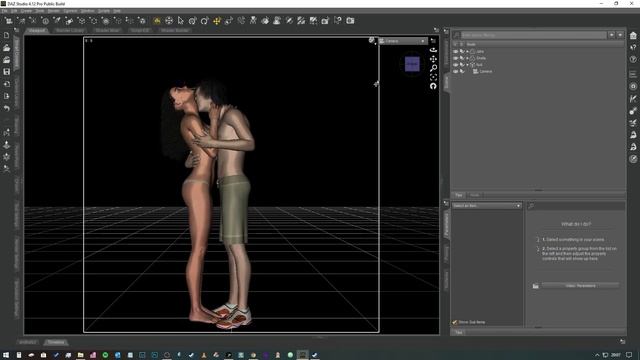Expand the first figure node in Scene pane
The image size is (640, 360).
(468, 52)
